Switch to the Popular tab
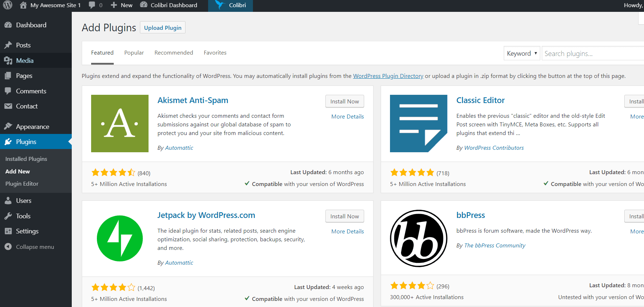Viewport: 644px width, 307px height. coord(134,53)
